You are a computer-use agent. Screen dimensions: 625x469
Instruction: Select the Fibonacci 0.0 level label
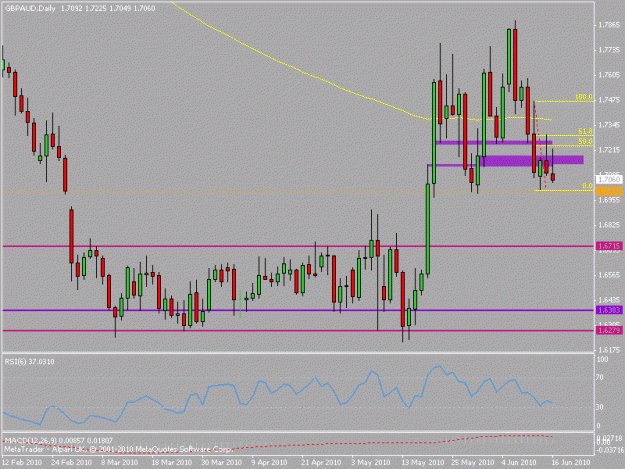click(x=587, y=186)
